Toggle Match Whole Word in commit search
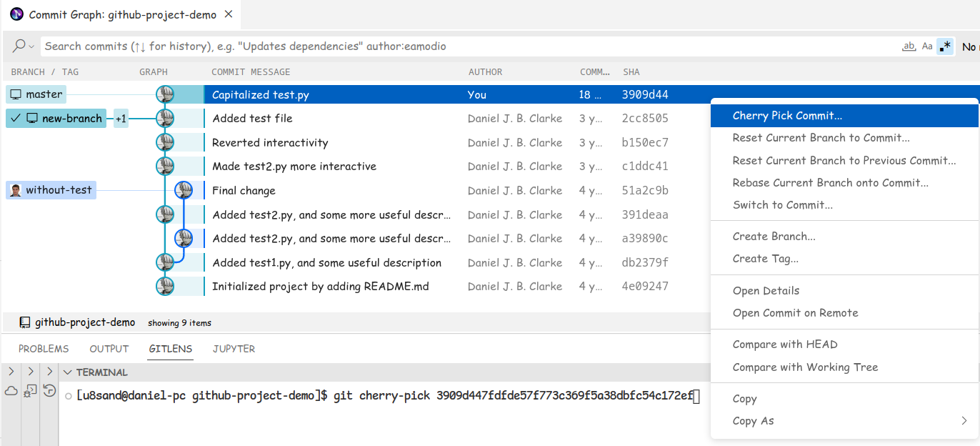The height and width of the screenshot is (446, 980). (x=909, y=46)
